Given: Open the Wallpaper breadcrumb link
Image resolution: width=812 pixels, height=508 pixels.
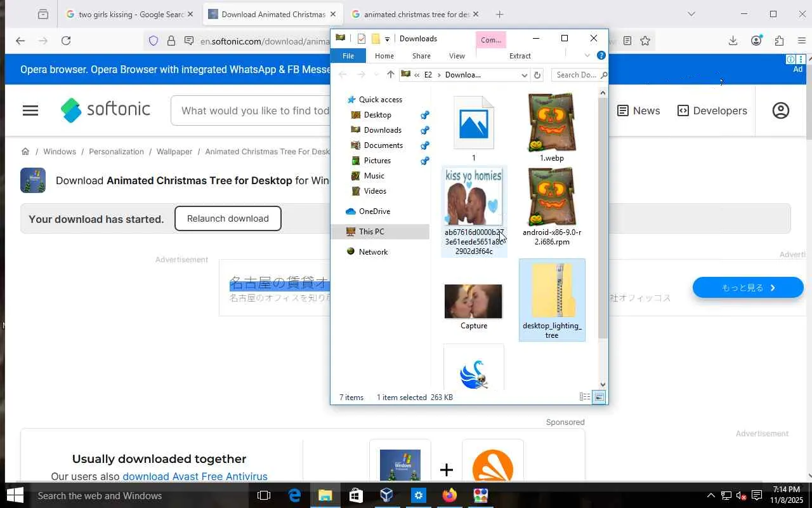Looking at the screenshot, I should (174, 152).
